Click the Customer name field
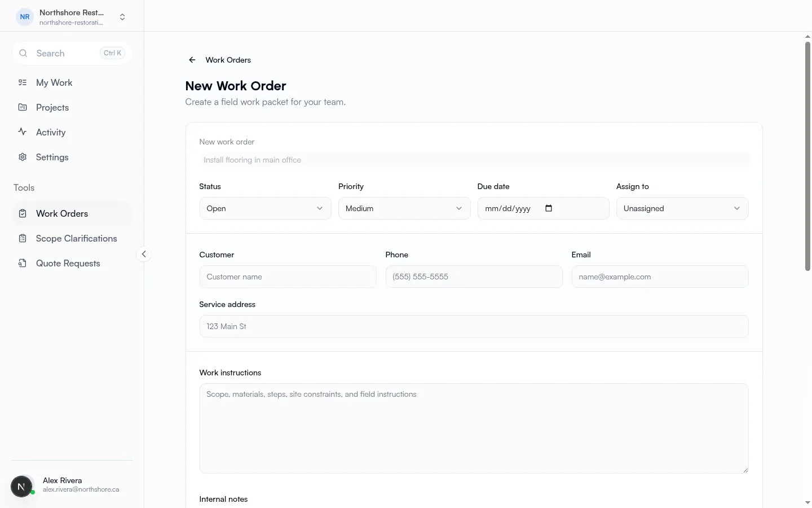This screenshot has height=508, width=812. [288, 277]
